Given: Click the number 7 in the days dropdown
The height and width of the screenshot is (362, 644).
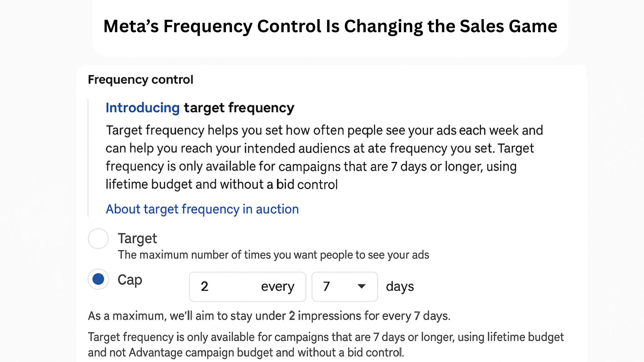Looking at the screenshot, I should tap(326, 286).
